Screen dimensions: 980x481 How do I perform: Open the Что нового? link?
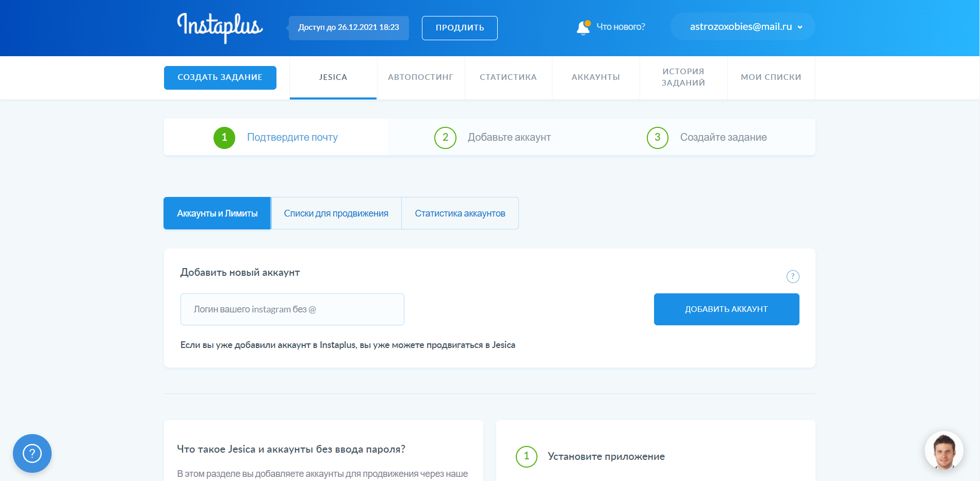[620, 27]
